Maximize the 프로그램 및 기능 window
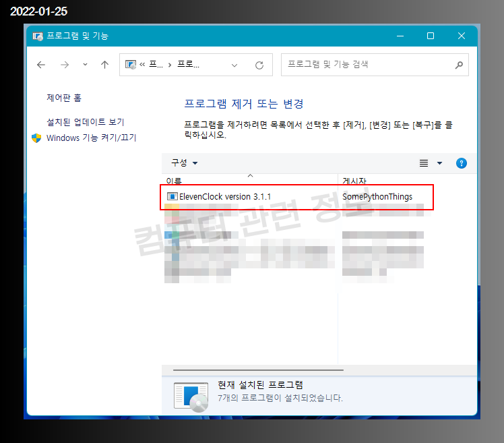 431,36
